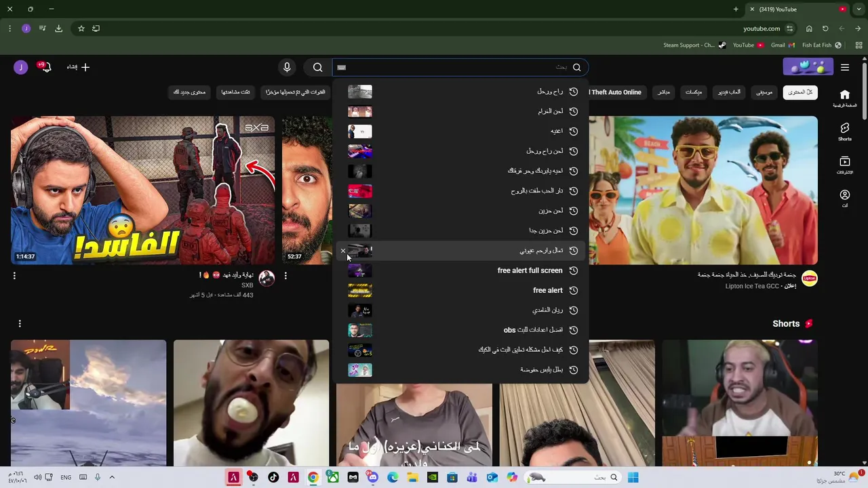Open the account avatar J menu
The height and width of the screenshot is (488, 868).
pyautogui.click(x=20, y=67)
